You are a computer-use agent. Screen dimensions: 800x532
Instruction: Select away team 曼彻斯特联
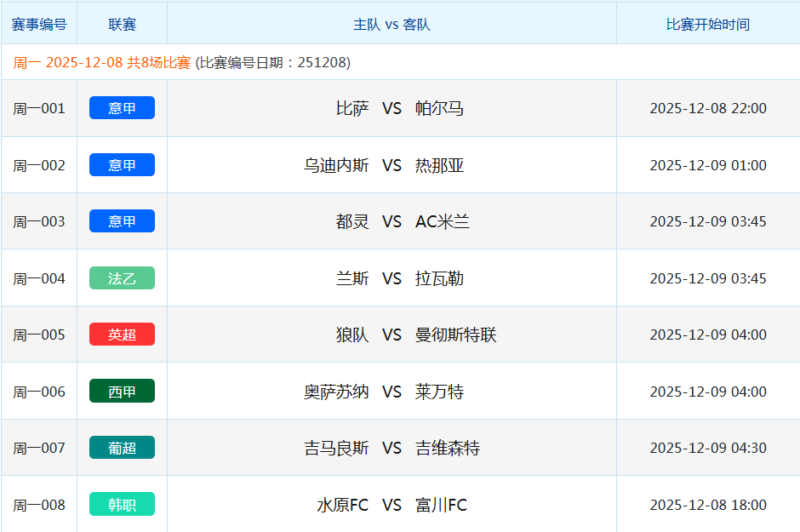point(455,335)
